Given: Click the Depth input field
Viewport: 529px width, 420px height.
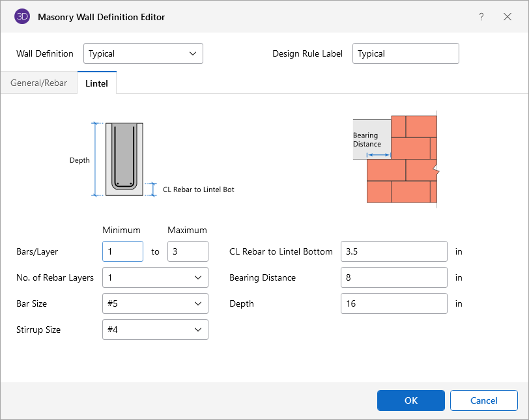Looking at the screenshot, I should tap(393, 303).
